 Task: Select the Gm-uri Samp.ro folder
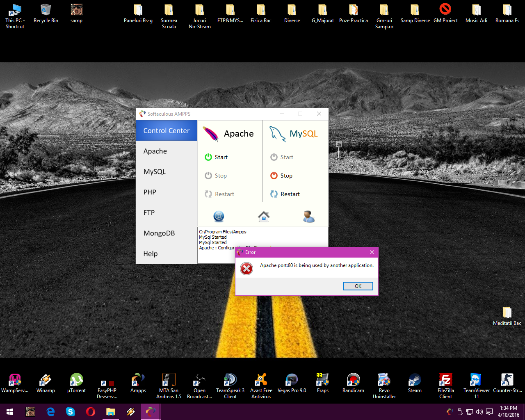[x=384, y=16]
